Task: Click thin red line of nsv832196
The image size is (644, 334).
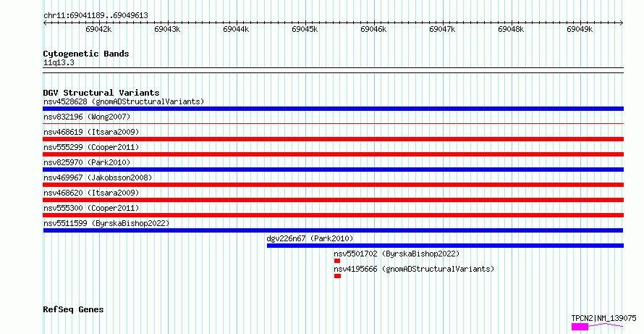Action: point(333,123)
